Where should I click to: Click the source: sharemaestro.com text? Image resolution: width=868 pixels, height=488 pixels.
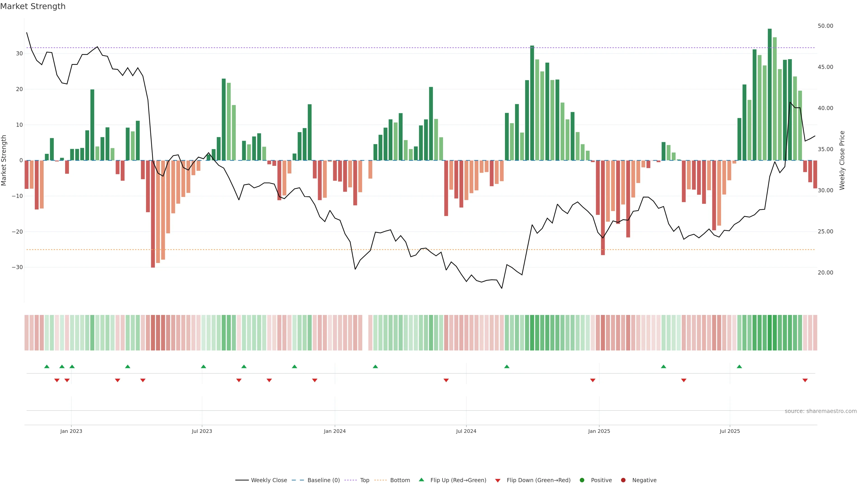[x=821, y=411]
